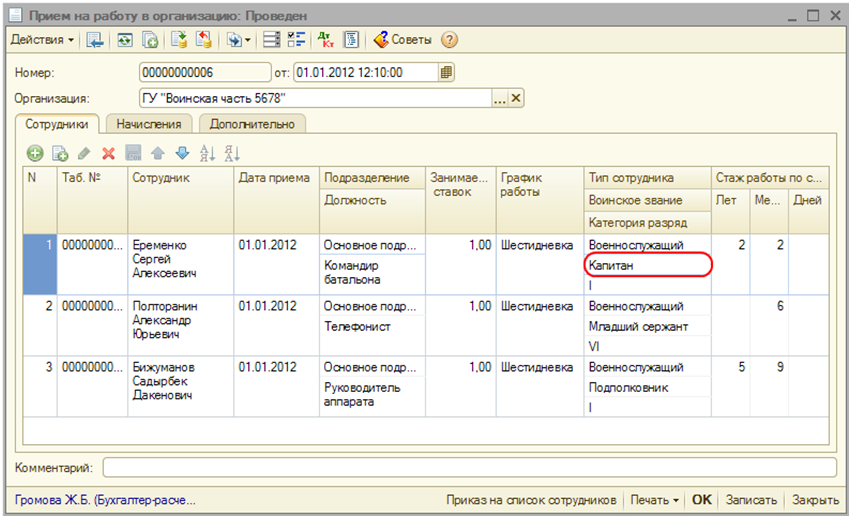Open calendar picker beside date field
Viewport: 851px width, 518px height.
[x=446, y=72]
